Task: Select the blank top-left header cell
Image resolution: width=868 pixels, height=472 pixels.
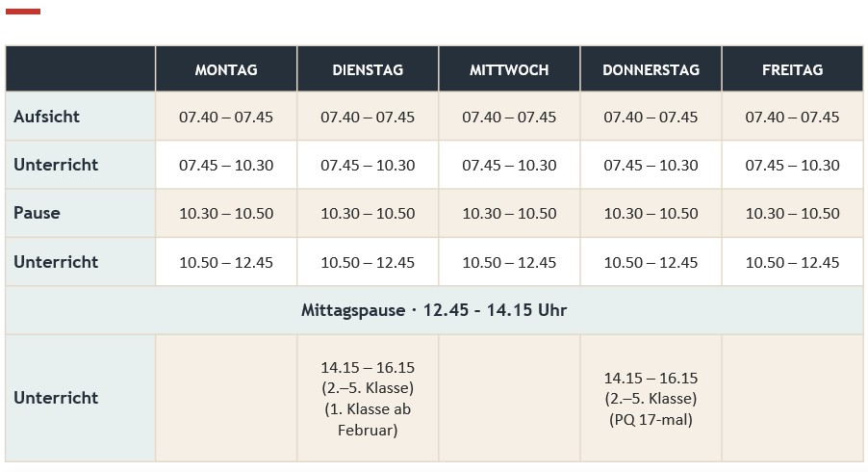Action: pyautogui.click(x=80, y=69)
